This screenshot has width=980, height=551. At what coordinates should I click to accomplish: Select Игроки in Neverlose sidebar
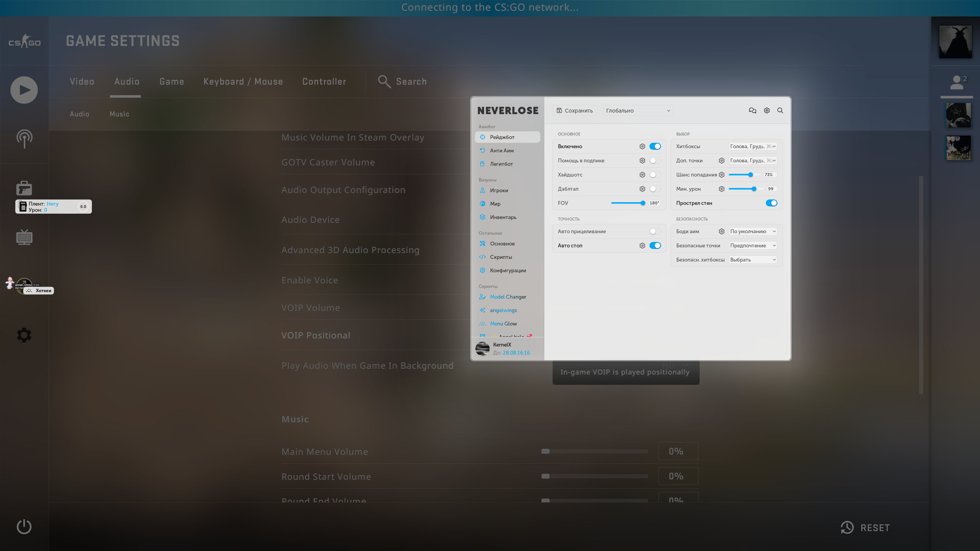pos(507,190)
